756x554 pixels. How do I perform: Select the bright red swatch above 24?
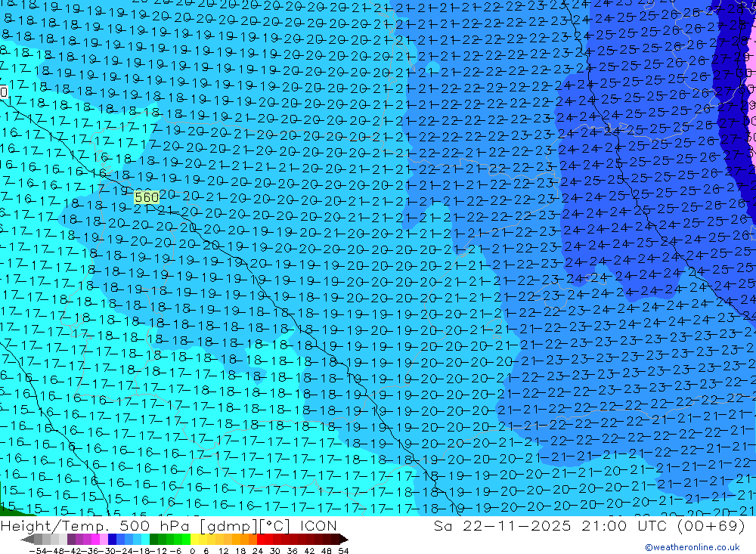[x=260, y=540]
